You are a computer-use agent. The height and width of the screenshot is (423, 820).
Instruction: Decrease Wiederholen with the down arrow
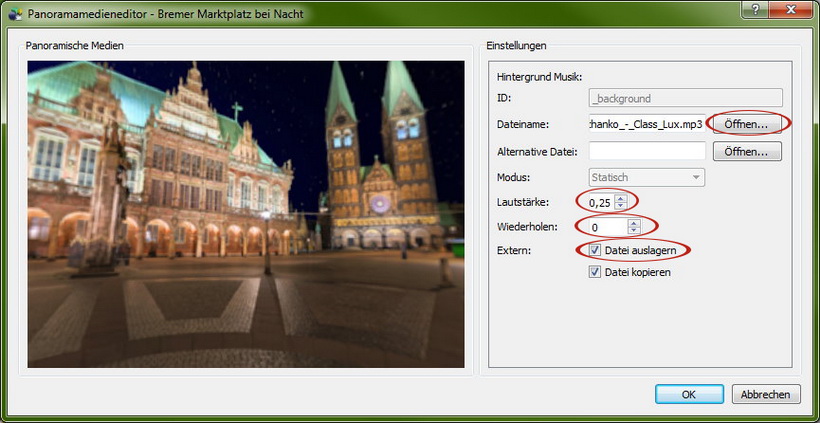coord(633,231)
